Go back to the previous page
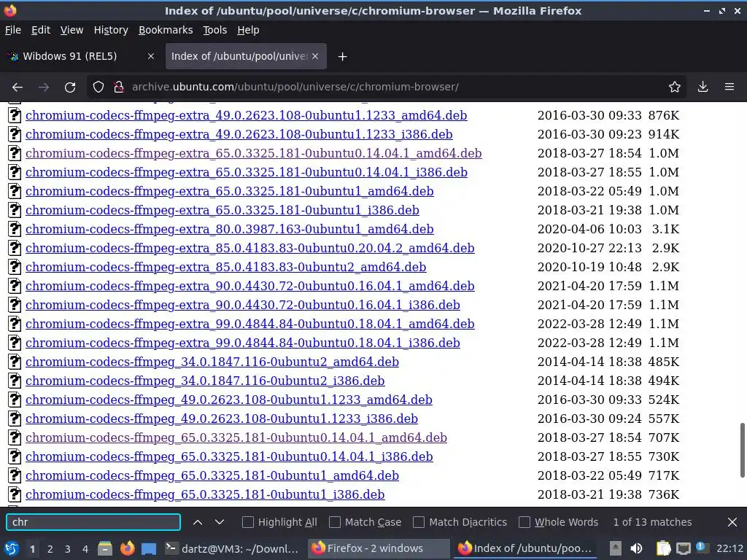 [x=18, y=87]
